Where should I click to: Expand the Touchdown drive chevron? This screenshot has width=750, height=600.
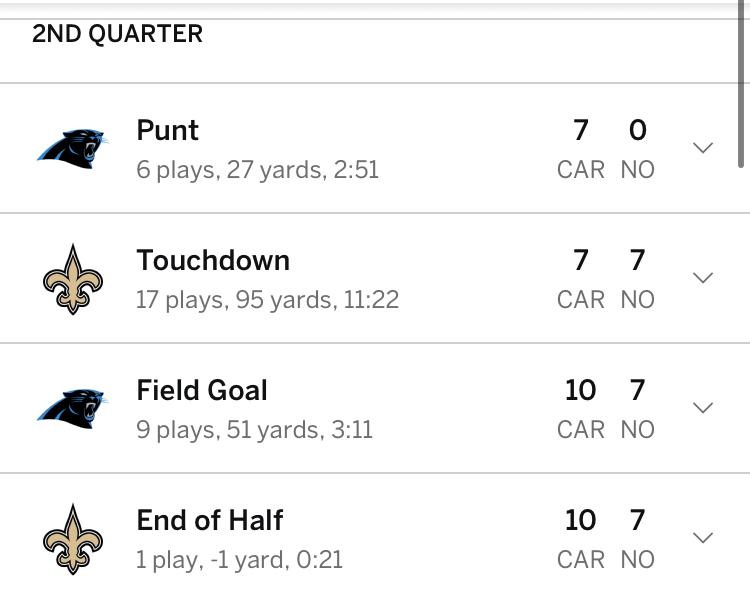tap(703, 278)
